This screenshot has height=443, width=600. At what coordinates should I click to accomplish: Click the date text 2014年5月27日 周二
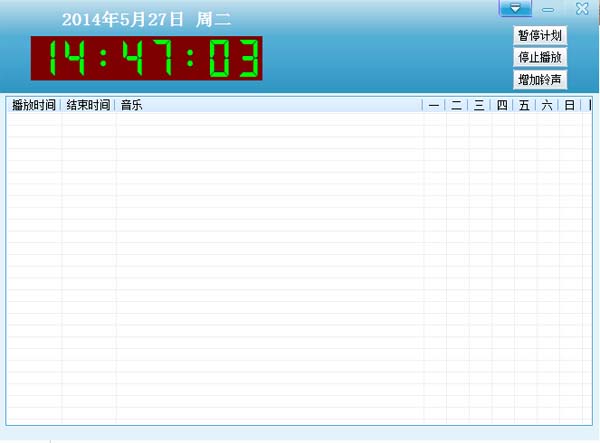tap(147, 20)
